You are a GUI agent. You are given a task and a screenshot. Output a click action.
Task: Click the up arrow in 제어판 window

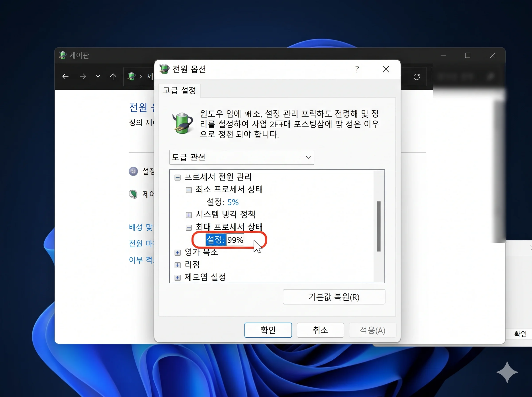click(x=113, y=76)
